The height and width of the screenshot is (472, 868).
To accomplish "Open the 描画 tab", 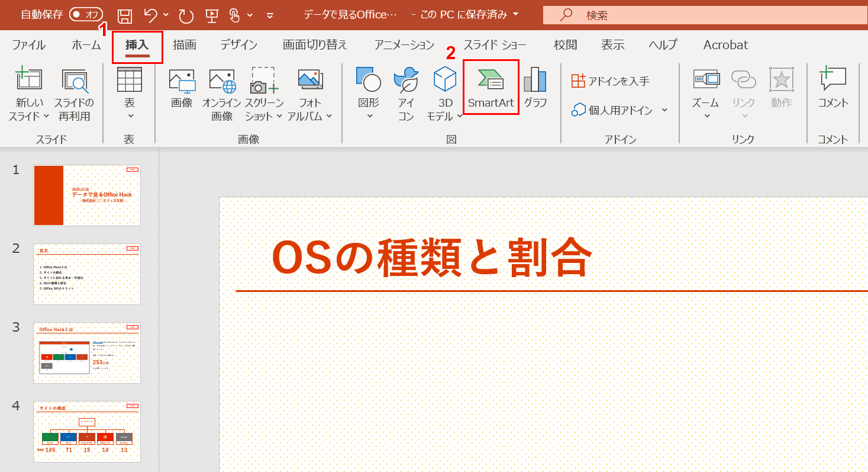I will [185, 45].
